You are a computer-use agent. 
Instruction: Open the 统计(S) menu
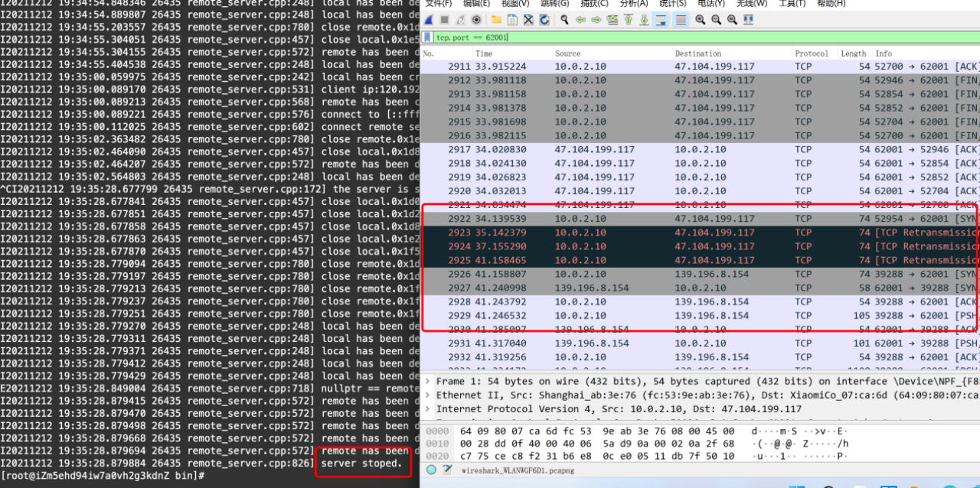(673, 3)
